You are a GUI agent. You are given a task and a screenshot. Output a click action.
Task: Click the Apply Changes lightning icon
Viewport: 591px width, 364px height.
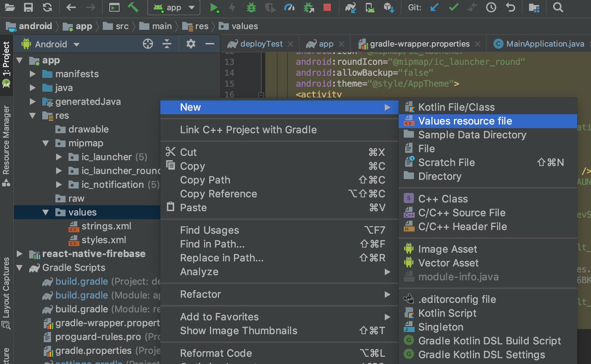[232, 7]
